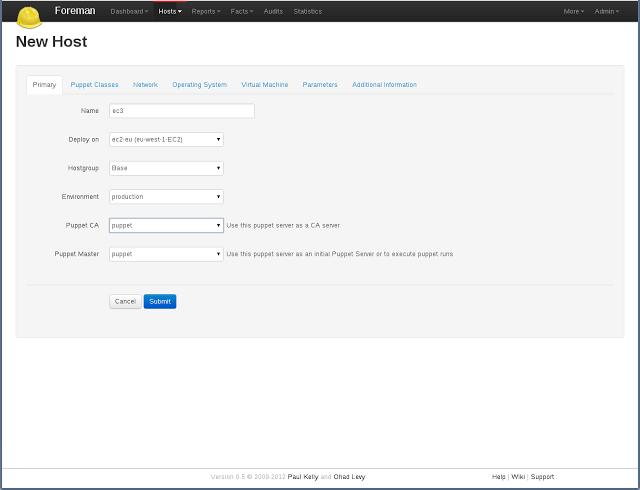Click the 'Deploy on' field label
The width and height of the screenshot is (640, 490).
(x=84, y=139)
